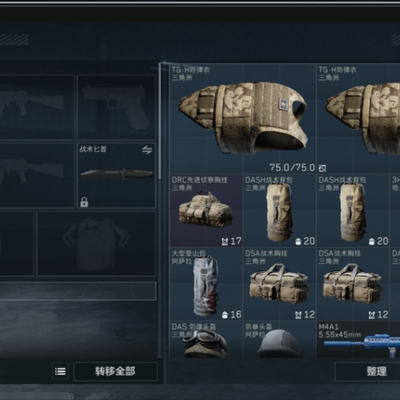The width and height of the screenshot is (400, 400).
Task: Click the empty body armor equipment slot
Action: (96, 243)
